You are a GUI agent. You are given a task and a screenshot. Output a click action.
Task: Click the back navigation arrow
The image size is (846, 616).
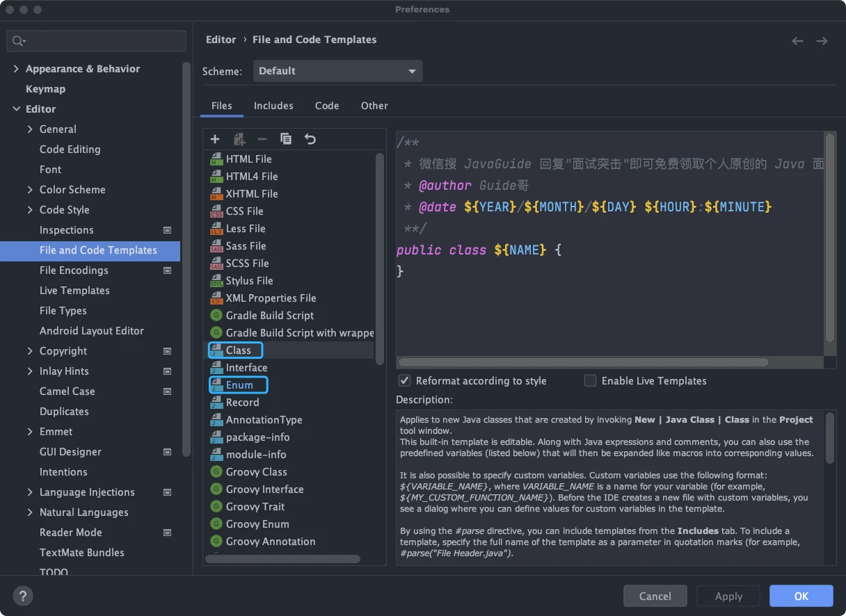click(797, 41)
